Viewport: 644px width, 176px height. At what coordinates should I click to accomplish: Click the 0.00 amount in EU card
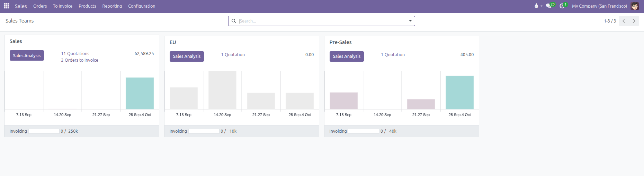point(310,55)
